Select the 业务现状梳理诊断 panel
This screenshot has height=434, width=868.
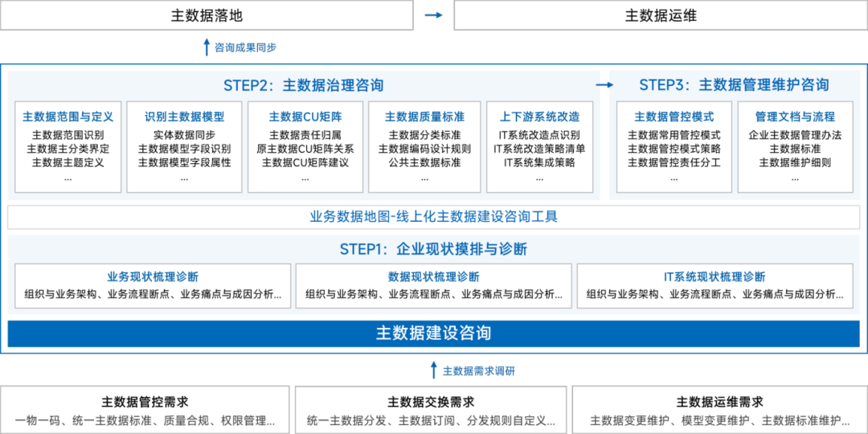pyautogui.click(x=153, y=285)
